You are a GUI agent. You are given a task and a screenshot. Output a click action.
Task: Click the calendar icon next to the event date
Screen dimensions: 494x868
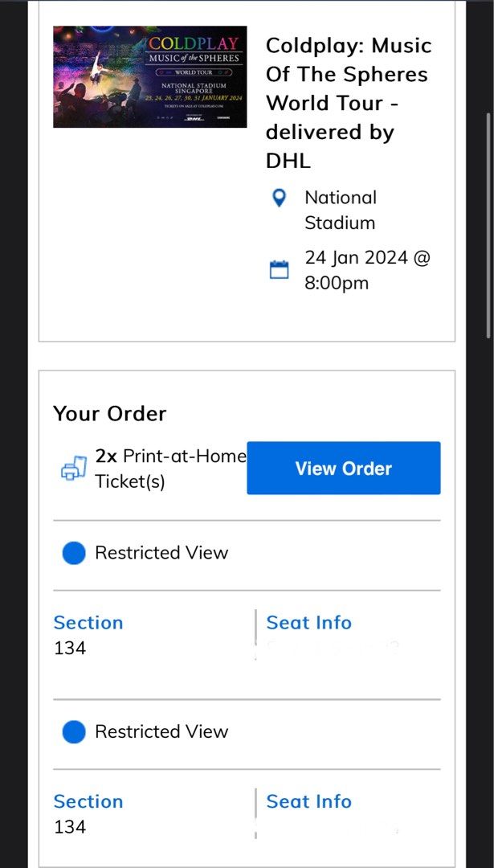pos(279,269)
